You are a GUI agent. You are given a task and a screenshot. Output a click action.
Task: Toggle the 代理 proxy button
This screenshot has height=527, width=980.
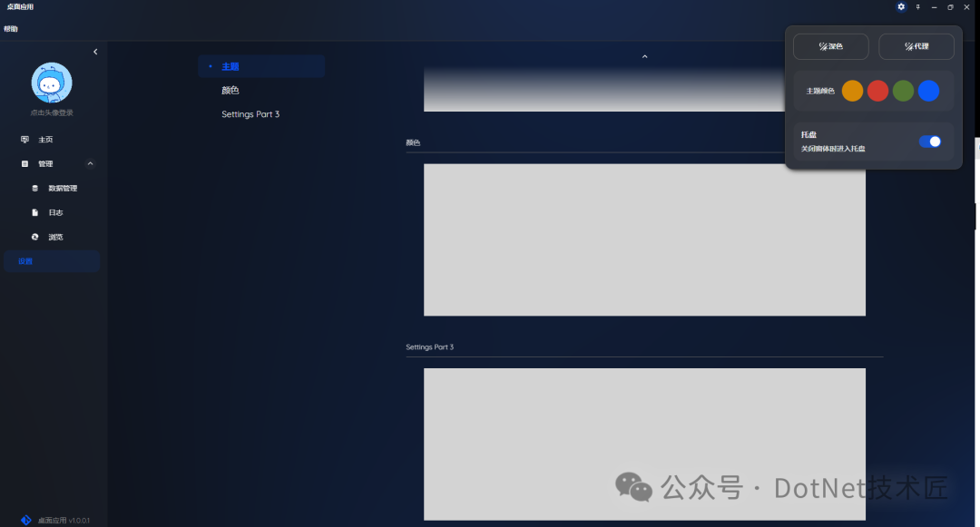tap(916, 46)
